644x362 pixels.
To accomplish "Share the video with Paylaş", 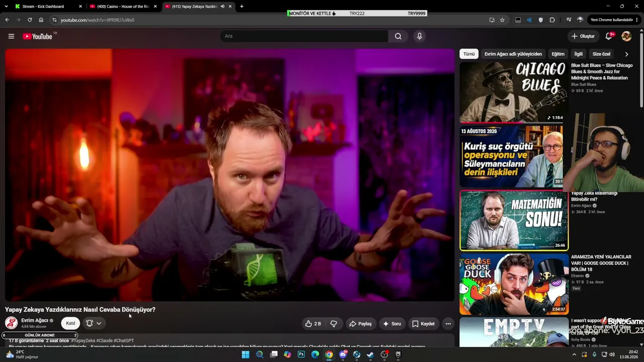I will 360,324.
